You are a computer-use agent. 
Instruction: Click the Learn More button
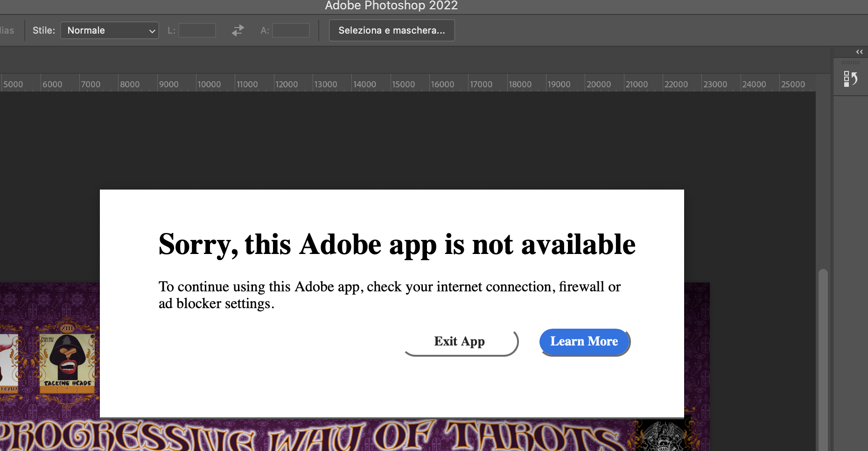pyautogui.click(x=584, y=342)
